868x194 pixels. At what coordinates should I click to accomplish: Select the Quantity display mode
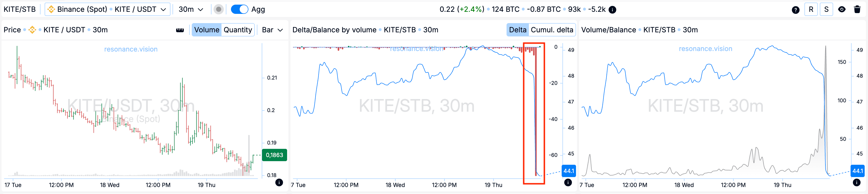pyautogui.click(x=238, y=30)
